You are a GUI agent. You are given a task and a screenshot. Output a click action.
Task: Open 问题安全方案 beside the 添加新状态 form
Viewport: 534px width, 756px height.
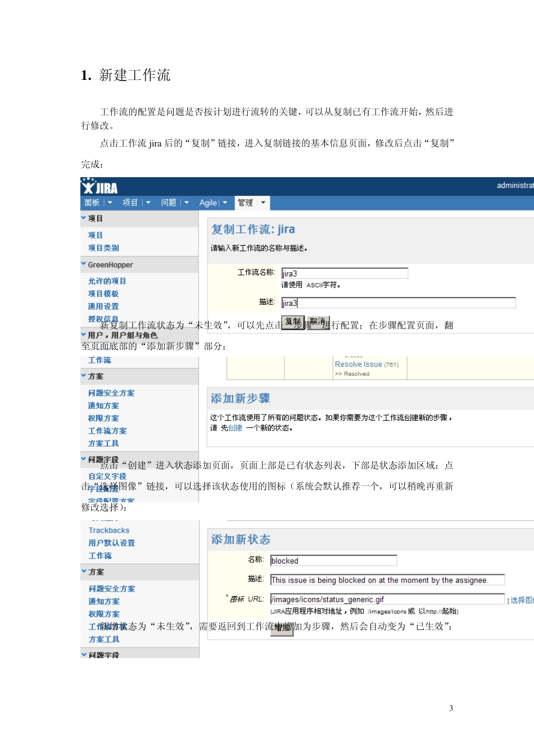(x=112, y=589)
